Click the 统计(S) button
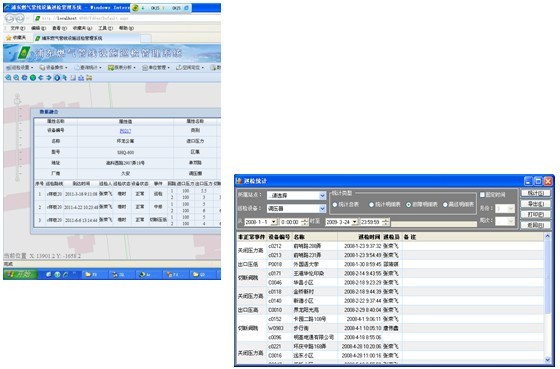 536,193
